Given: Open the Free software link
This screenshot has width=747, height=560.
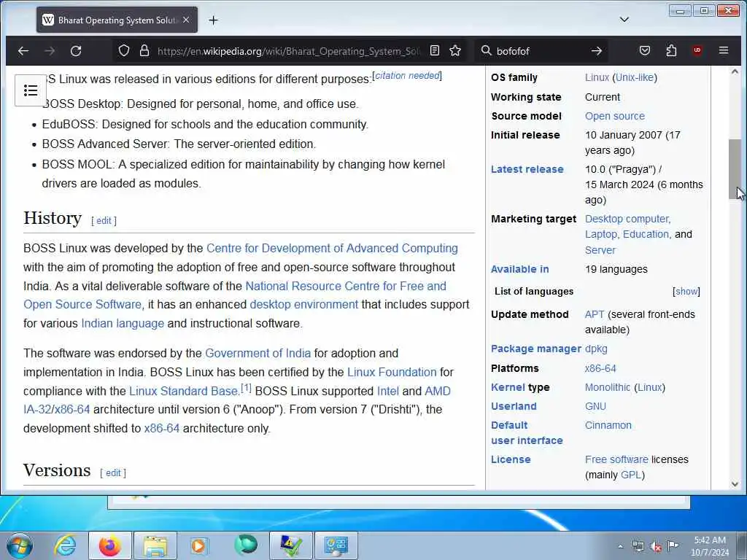Looking at the screenshot, I should tap(616, 460).
